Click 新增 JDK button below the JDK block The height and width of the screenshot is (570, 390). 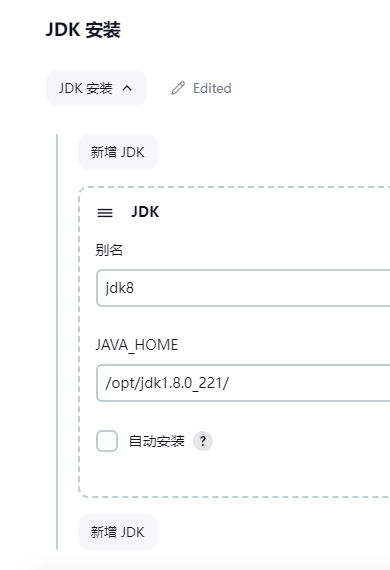click(118, 532)
